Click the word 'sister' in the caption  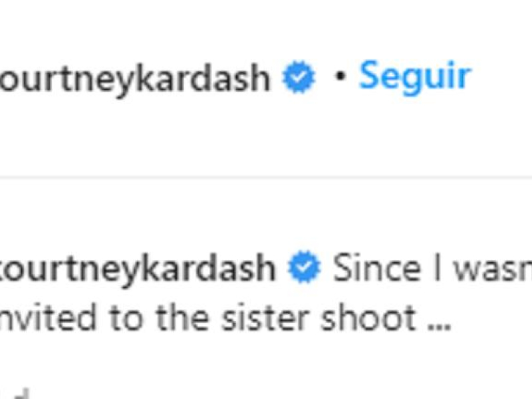tap(265, 319)
